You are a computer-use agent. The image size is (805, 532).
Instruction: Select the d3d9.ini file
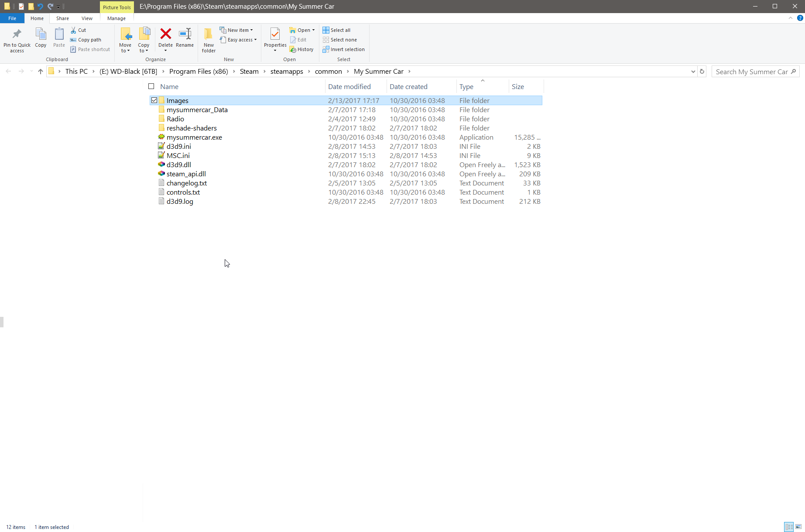178,146
